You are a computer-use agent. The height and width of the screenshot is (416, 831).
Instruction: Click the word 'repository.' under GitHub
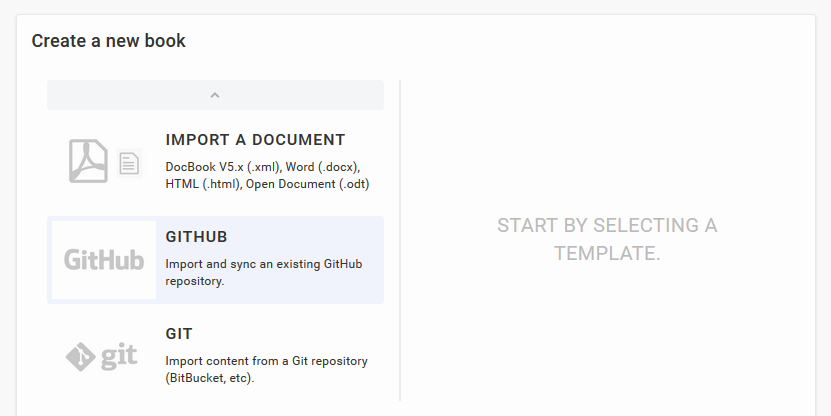195,281
